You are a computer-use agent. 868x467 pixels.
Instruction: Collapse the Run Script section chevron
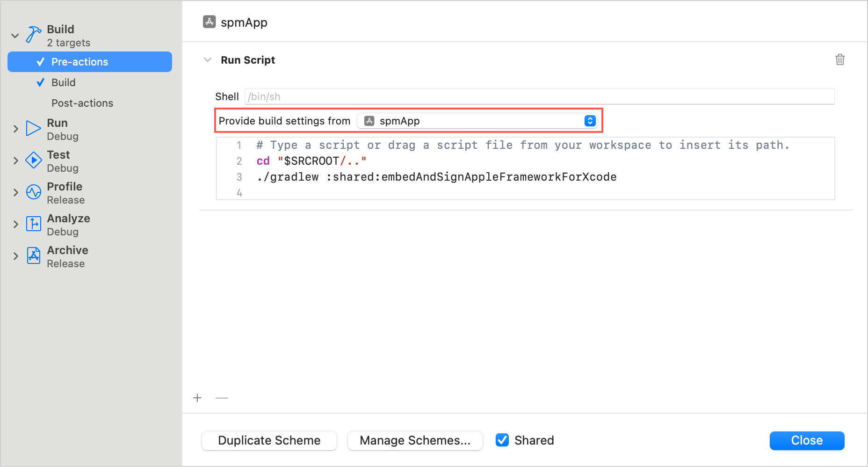click(207, 60)
